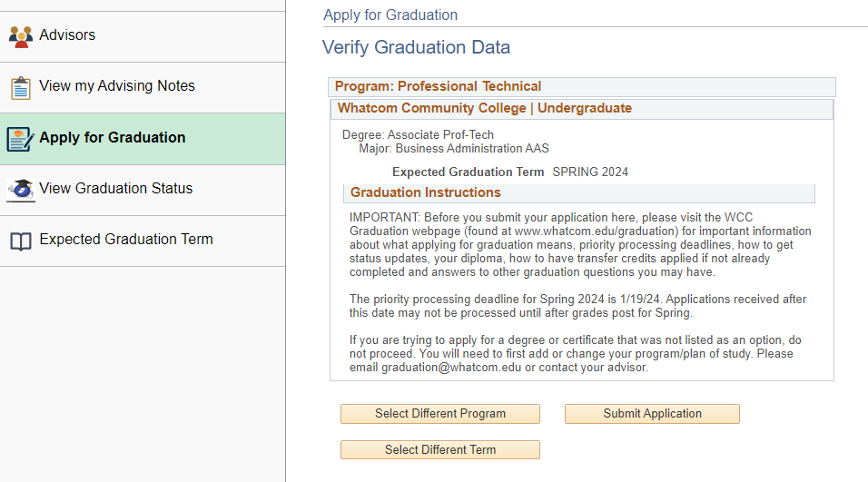
Task: Click the SPRING 2024 term value
Action: [x=590, y=172]
